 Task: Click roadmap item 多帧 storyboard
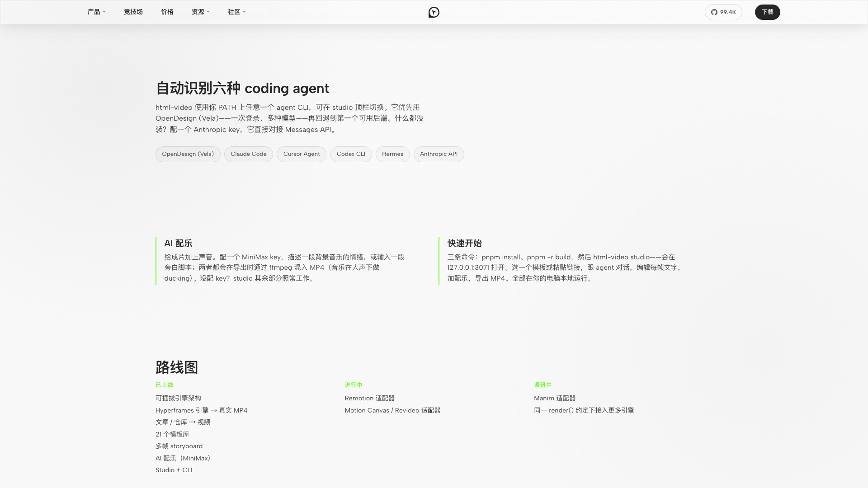[x=179, y=446]
